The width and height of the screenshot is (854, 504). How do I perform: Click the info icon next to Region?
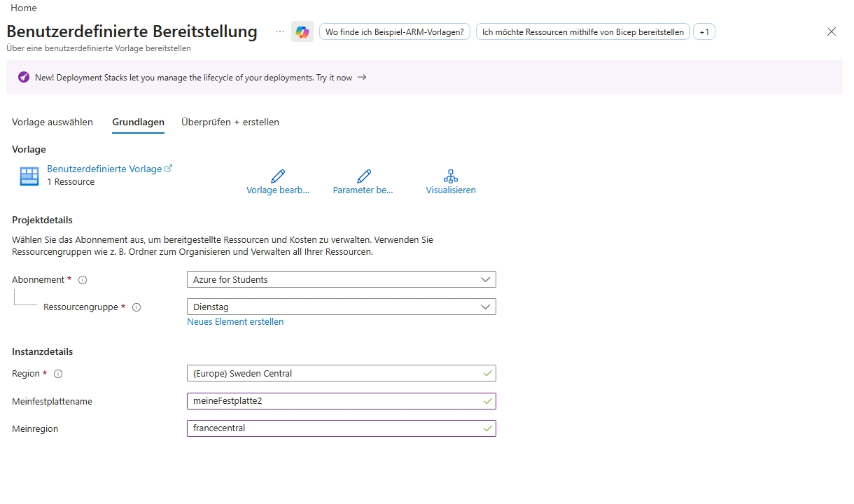(x=58, y=374)
